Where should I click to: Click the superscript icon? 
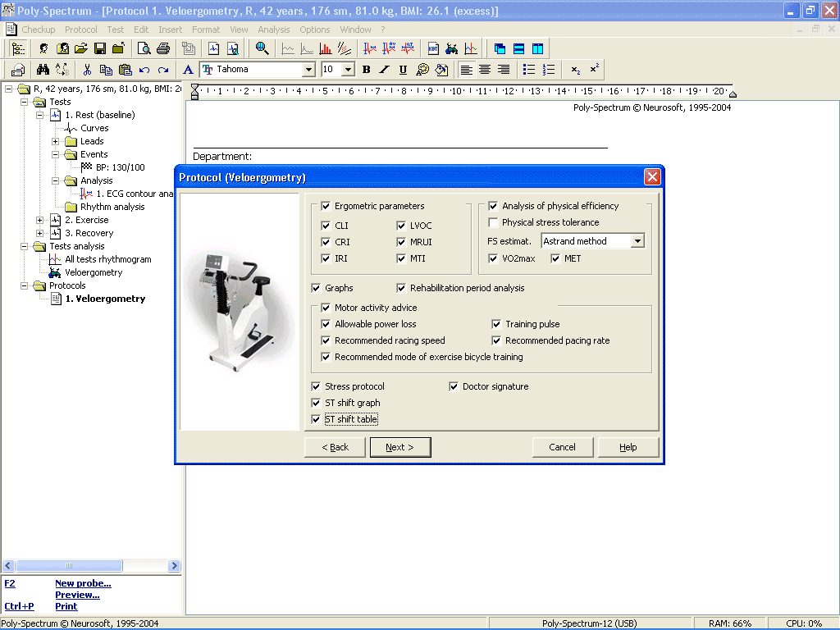[x=594, y=70]
